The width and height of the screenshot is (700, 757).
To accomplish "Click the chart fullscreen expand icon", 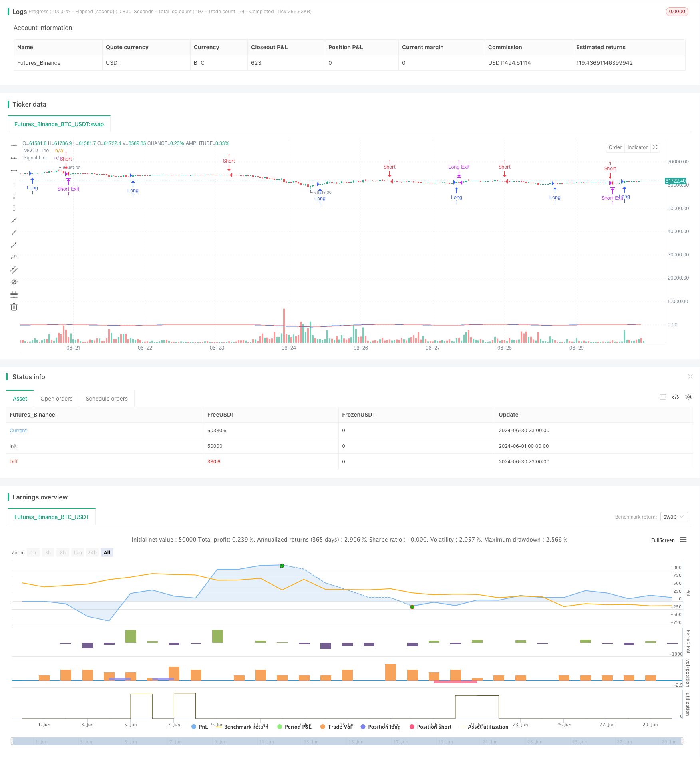I will [655, 147].
